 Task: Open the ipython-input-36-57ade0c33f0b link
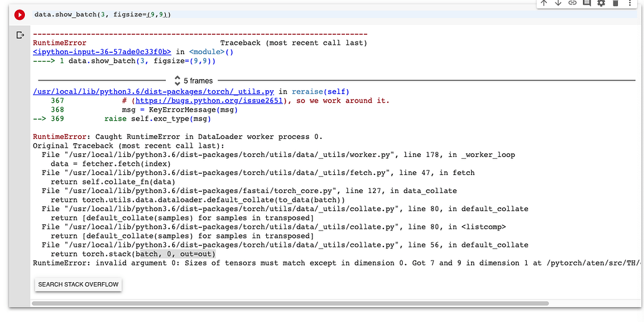(102, 52)
